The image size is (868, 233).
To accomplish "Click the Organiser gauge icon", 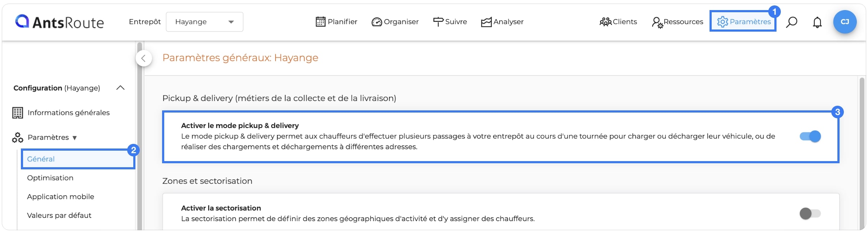I will pos(377,22).
